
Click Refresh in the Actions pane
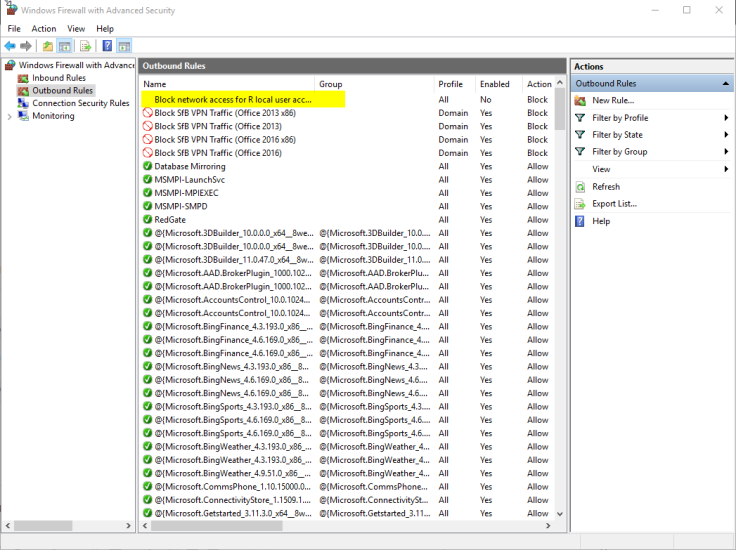(x=606, y=187)
